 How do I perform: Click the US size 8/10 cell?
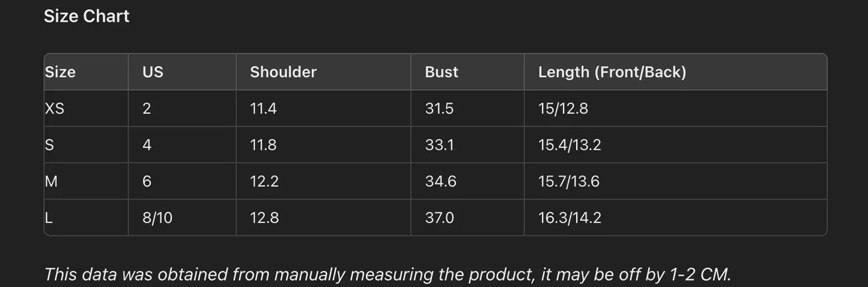click(157, 218)
